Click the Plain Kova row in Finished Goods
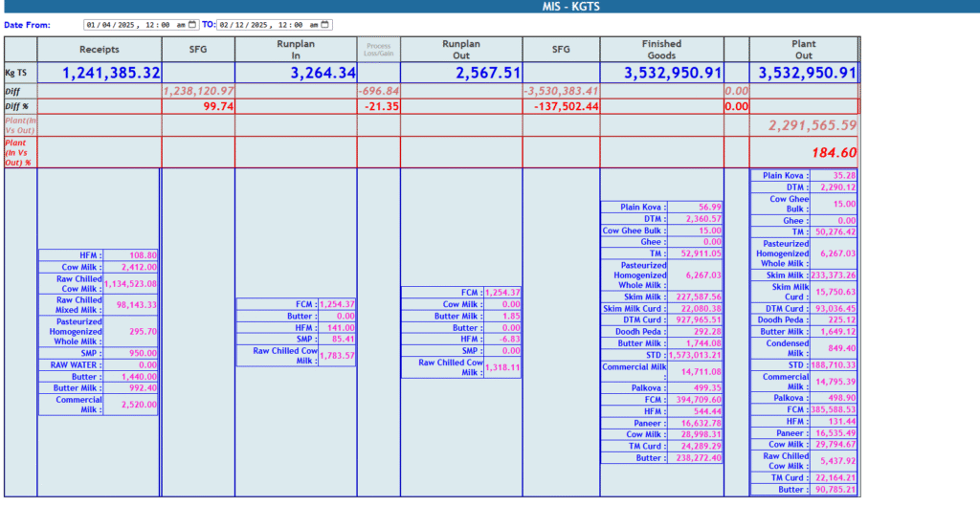This screenshot has height=506, width=980. point(661,207)
